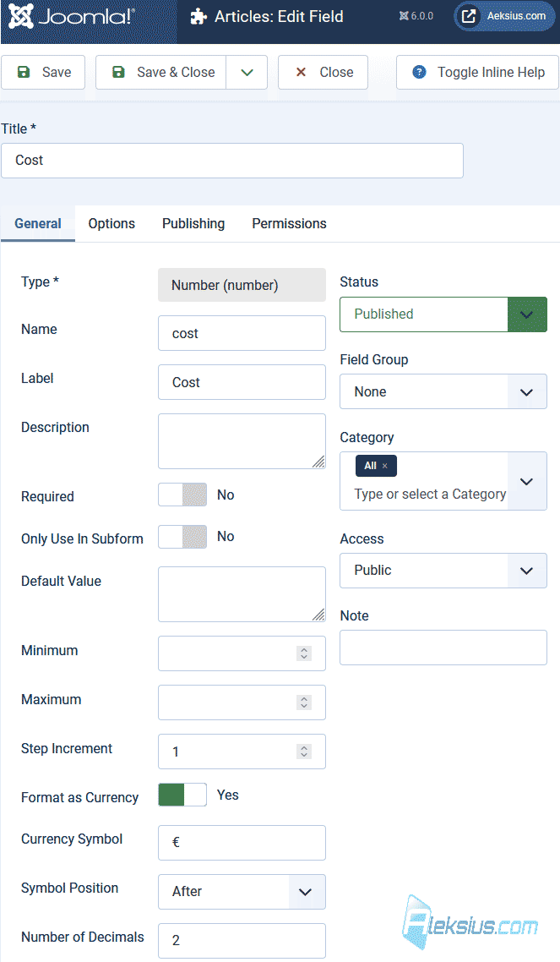
Task: Click the puzzle piece icon beside Articles: Edit Field
Action: [198, 17]
